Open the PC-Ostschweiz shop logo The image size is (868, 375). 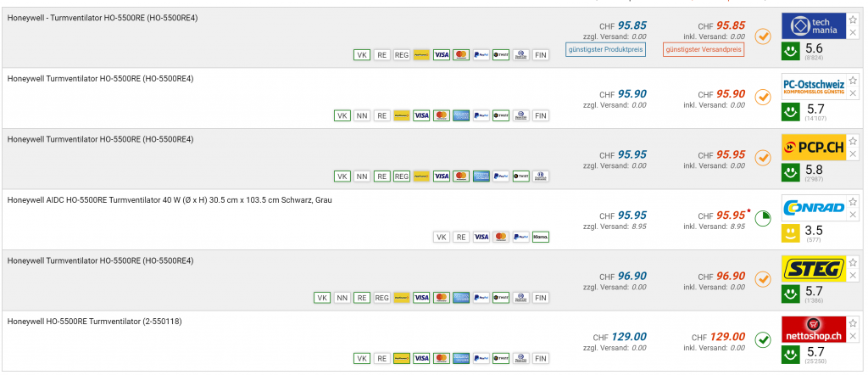[814, 87]
